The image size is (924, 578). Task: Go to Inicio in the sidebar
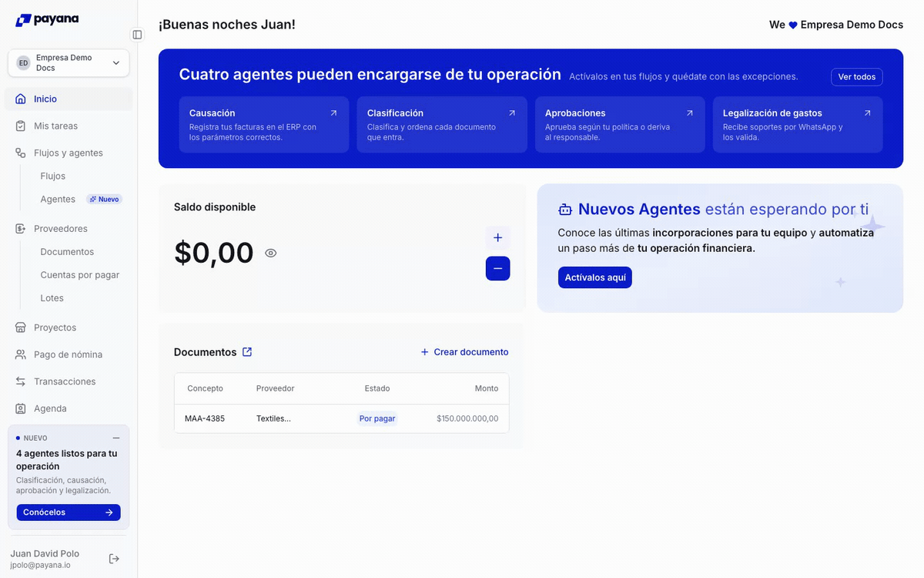pos(69,99)
